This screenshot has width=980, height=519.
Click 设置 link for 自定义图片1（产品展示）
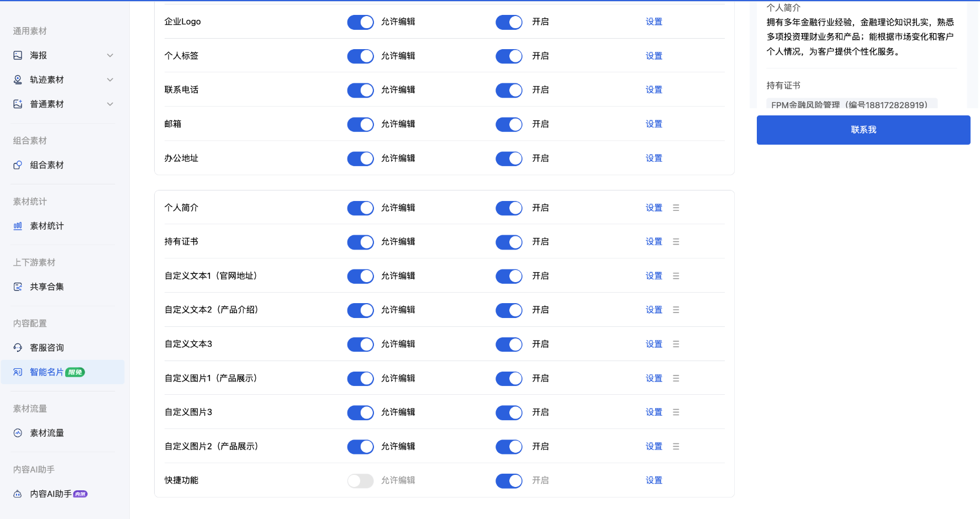coord(654,378)
